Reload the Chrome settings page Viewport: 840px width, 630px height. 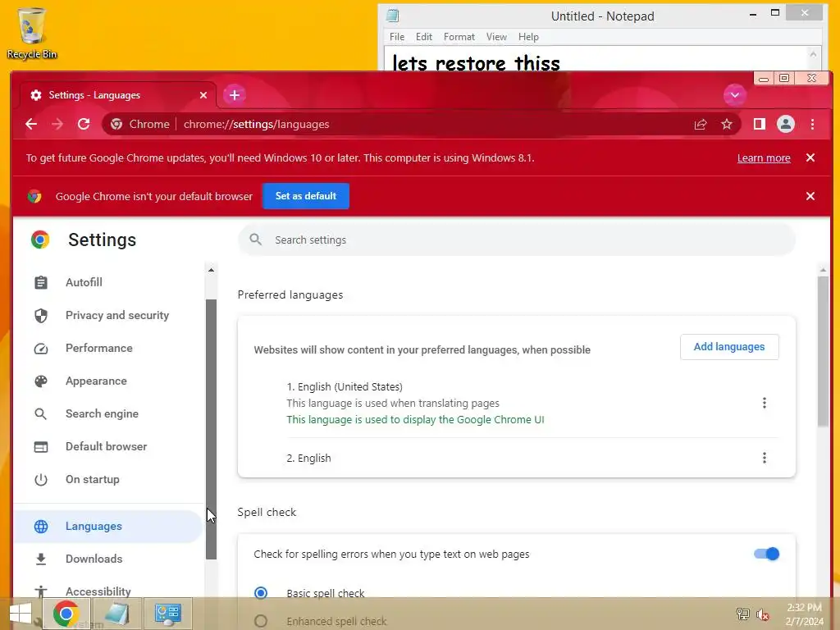point(84,125)
